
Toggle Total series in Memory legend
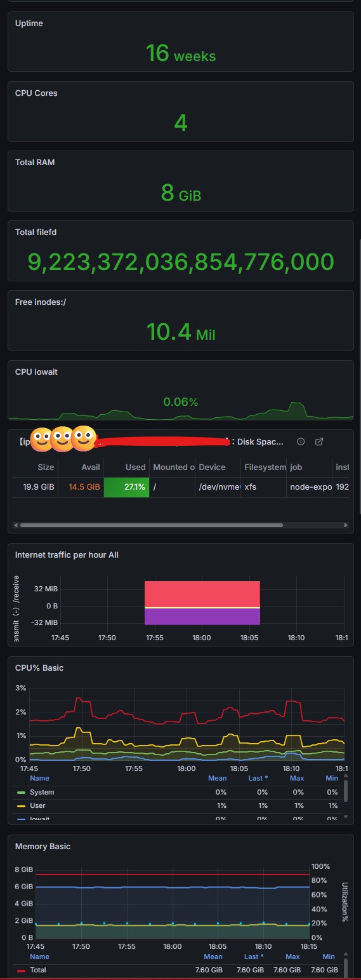[x=38, y=970]
